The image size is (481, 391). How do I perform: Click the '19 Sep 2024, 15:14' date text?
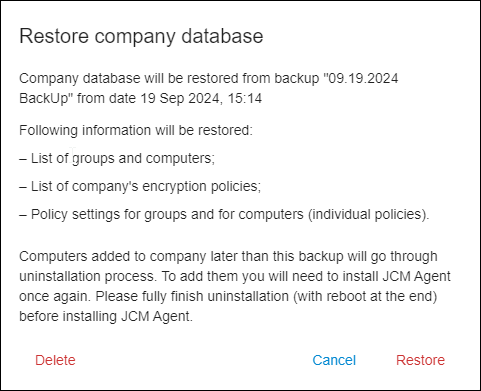tap(201, 98)
